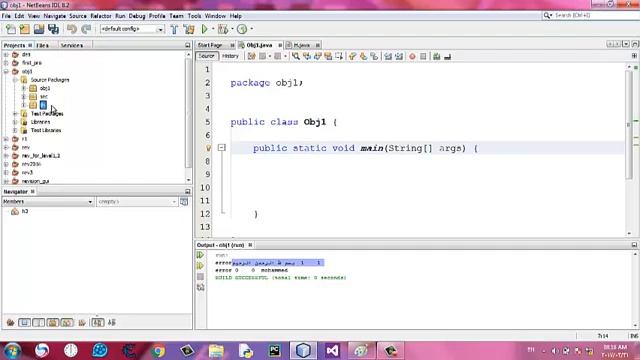
Task: Click the Clean and Build Project icon
Action: tap(189, 29)
